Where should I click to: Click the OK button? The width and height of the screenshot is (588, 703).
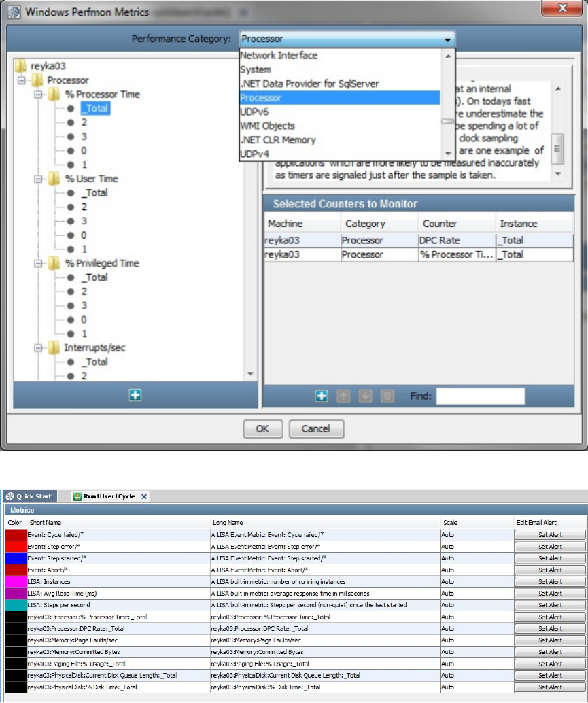coord(262,428)
